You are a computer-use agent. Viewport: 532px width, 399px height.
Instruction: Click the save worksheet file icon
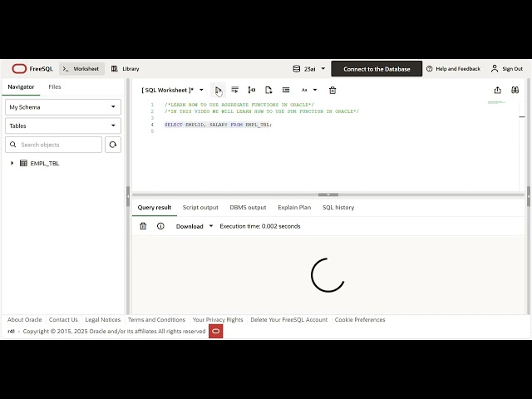click(x=268, y=90)
